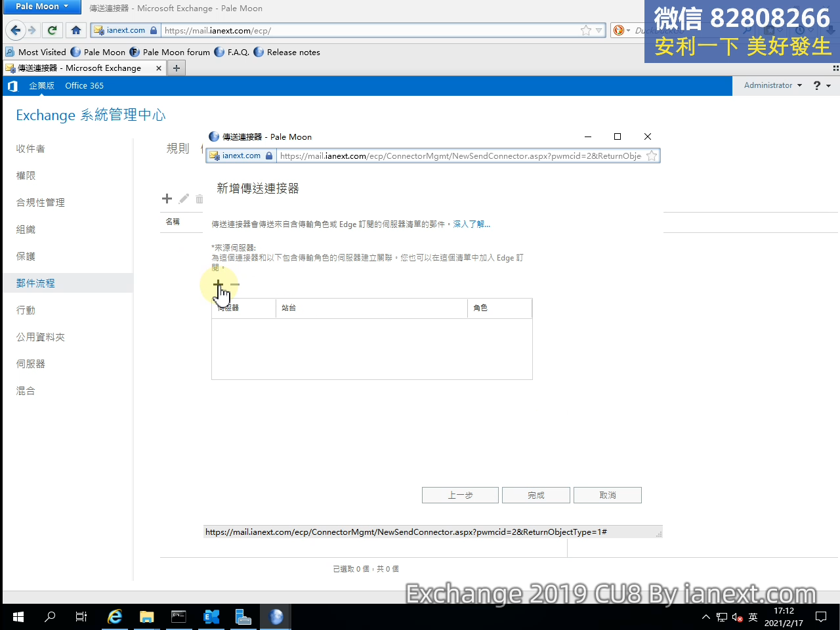Switch to the Office 365 tab
Image resolution: width=840 pixels, height=630 pixels.
(84, 86)
